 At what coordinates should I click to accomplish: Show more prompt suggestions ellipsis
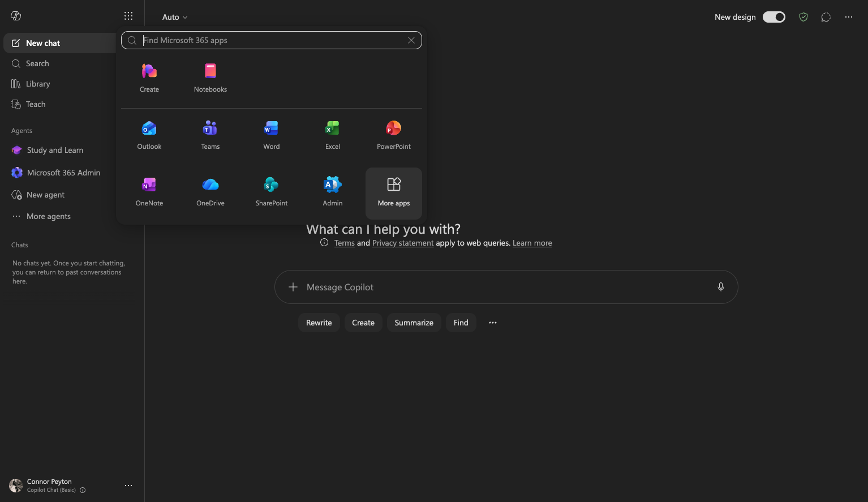(x=493, y=323)
